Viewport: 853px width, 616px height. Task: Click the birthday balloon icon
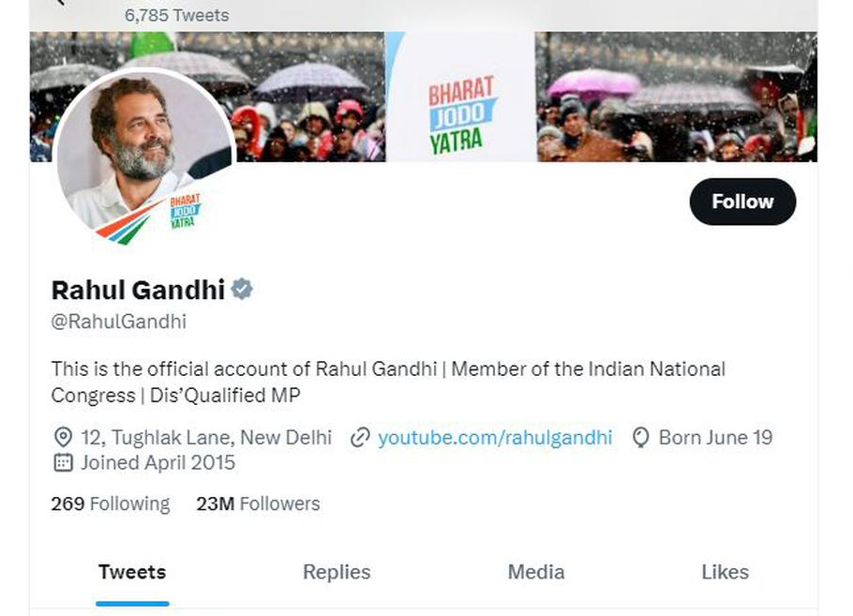(641, 437)
